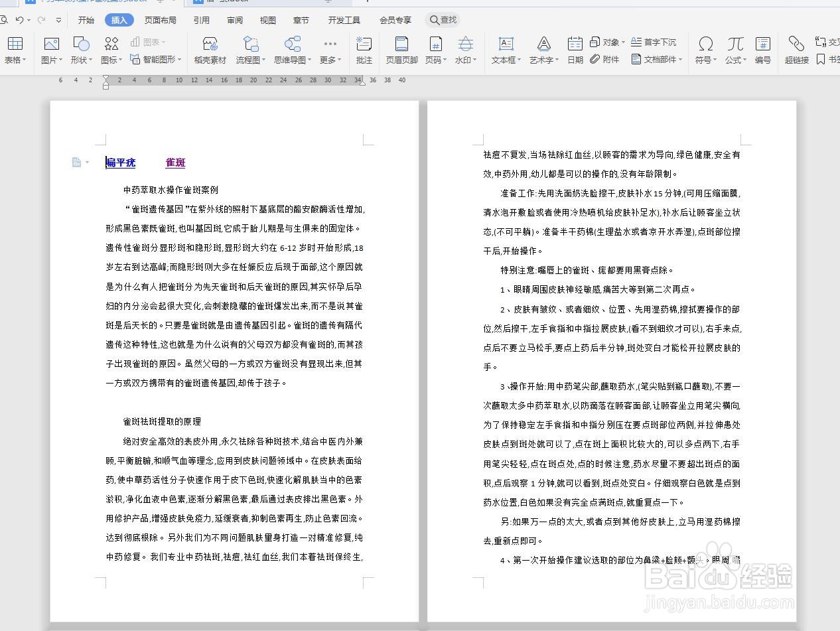Insert an 对象 object
840x631 pixels.
point(606,42)
